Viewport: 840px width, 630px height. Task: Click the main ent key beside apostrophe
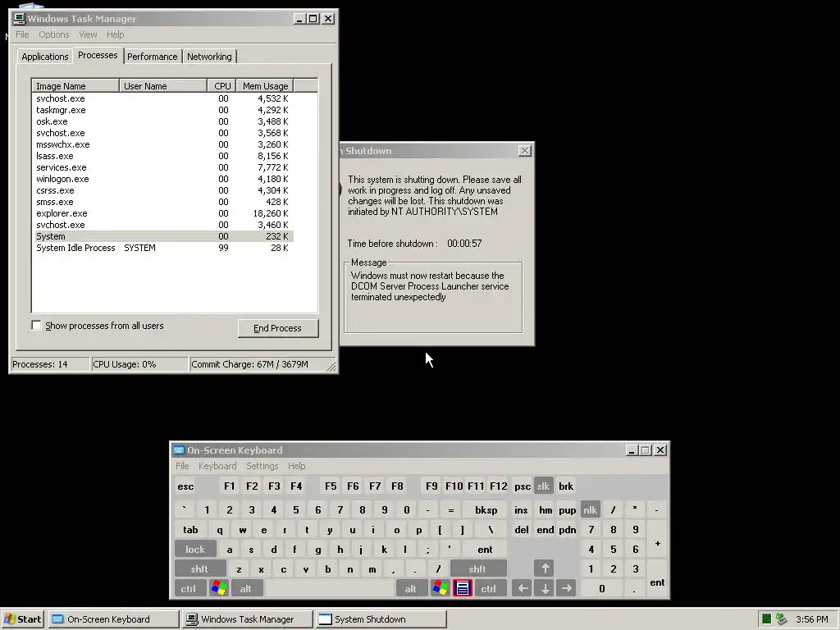point(485,549)
